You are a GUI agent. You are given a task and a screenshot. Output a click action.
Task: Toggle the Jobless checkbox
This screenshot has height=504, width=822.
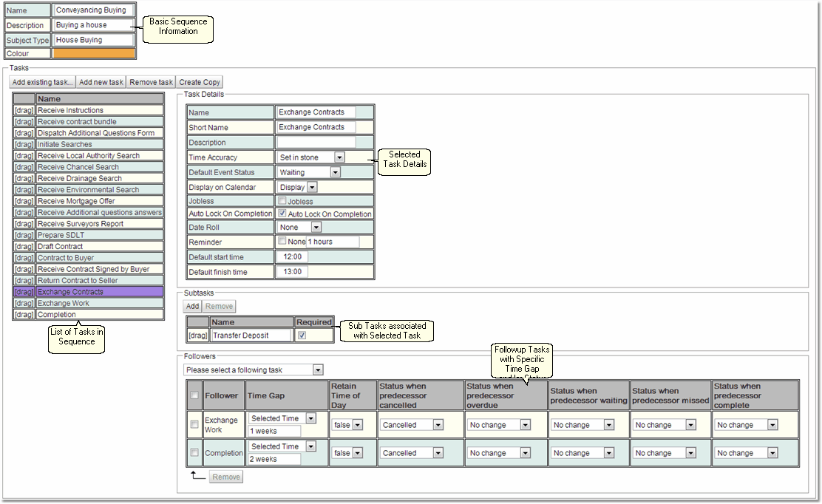pos(282,201)
